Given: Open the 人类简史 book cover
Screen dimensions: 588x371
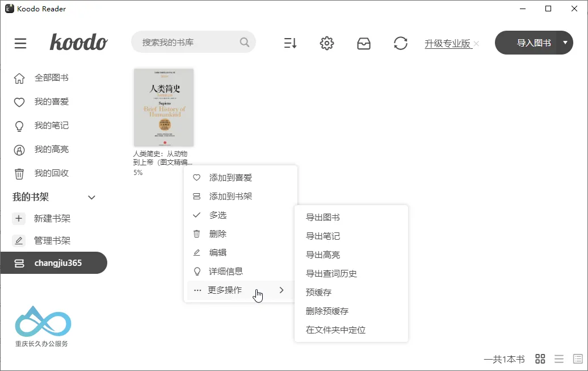Looking at the screenshot, I should [x=164, y=107].
